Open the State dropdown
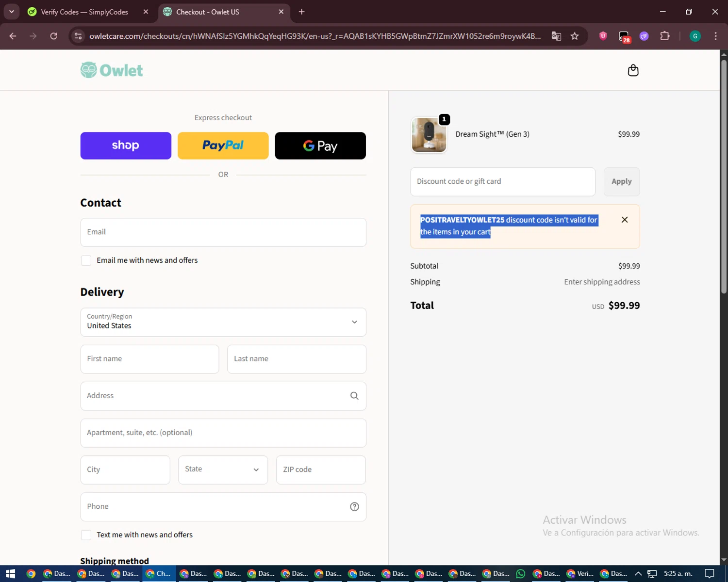The image size is (728, 582). pos(223,469)
